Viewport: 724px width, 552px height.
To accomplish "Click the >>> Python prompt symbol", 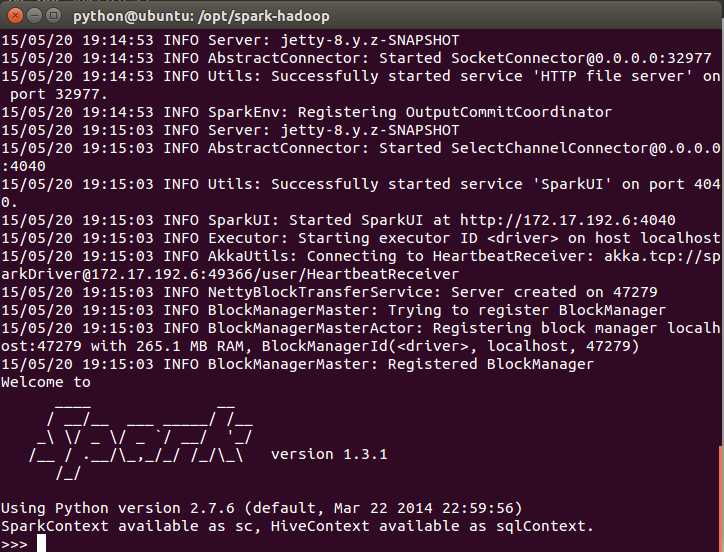I will click(x=14, y=543).
